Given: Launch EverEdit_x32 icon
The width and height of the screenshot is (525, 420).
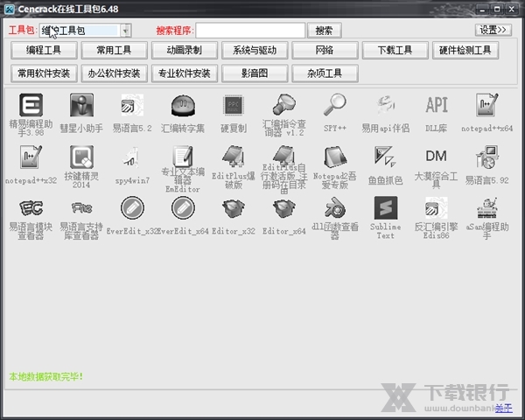Looking at the screenshot, I should point(132,208).
